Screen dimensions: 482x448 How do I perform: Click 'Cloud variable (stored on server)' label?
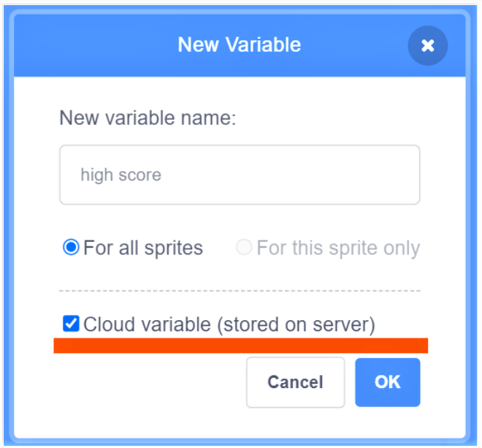[229, 324]
